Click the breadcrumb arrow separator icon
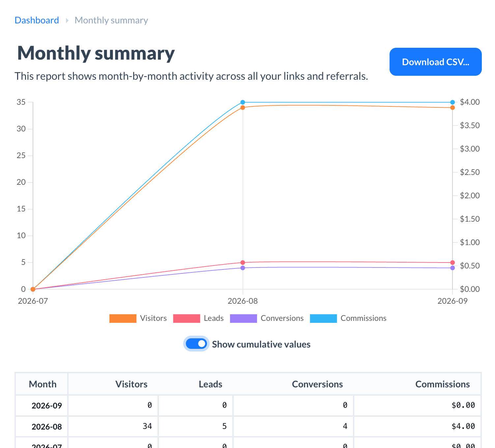Image resolution: width=495 pixels, height=448 pixels. tap(67, 20)
